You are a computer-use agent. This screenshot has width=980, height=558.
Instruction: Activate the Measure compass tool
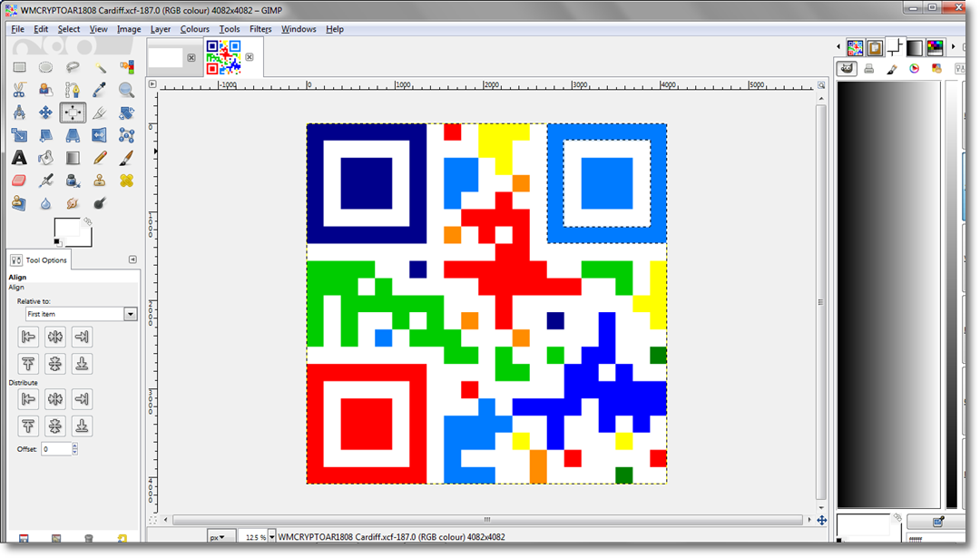tap(19, 113)
